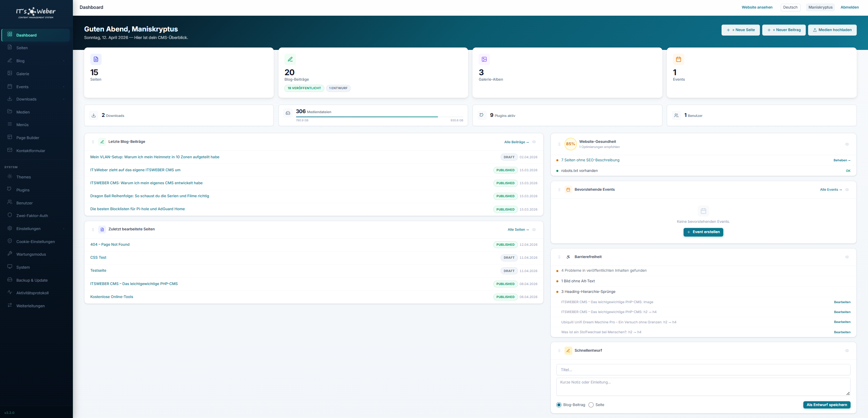Open Backup & Update from the sidebar
The image size is (868, 418).
(x=32, y=280)
